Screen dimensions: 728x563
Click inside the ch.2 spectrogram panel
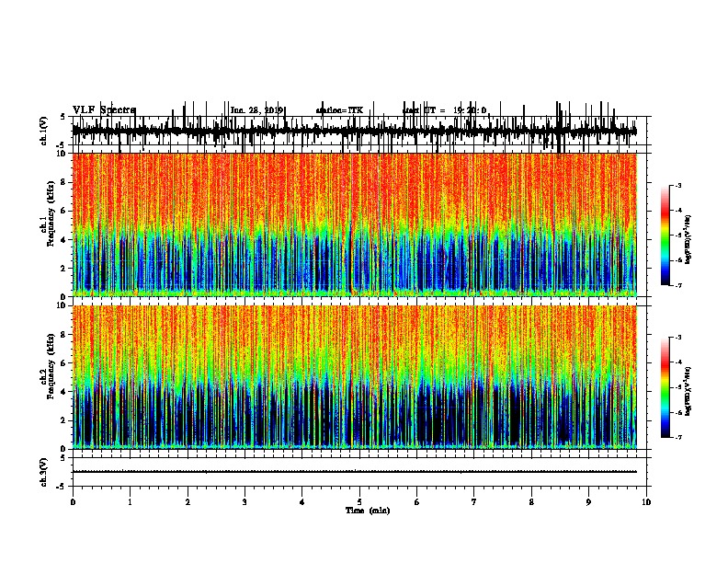click(x=355, y=377)
